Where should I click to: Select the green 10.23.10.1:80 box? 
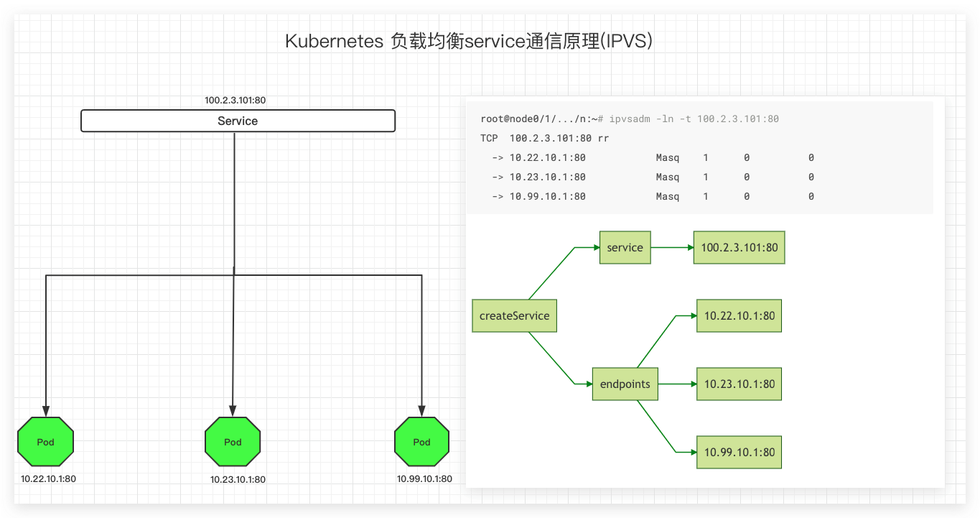(739, 384)
